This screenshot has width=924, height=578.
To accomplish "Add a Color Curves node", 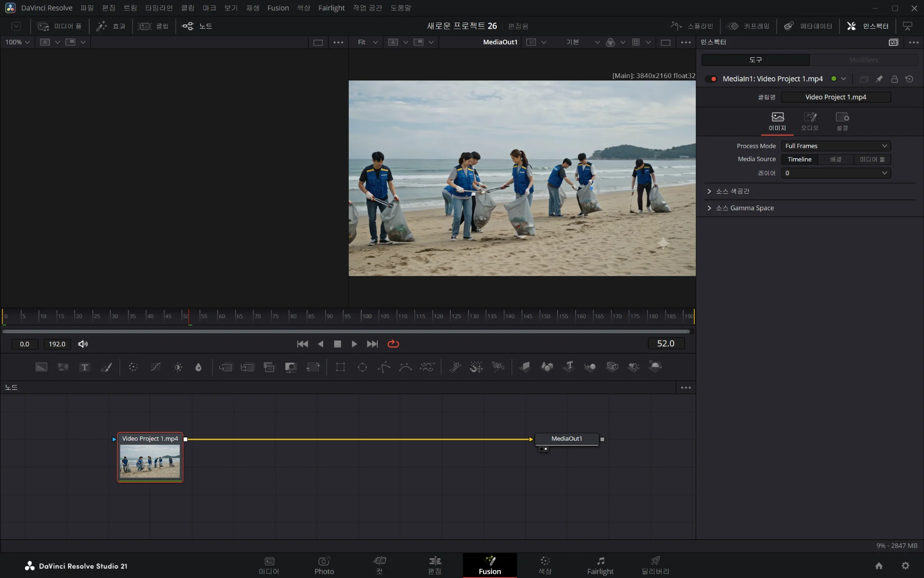I will [x=156, y=367].
